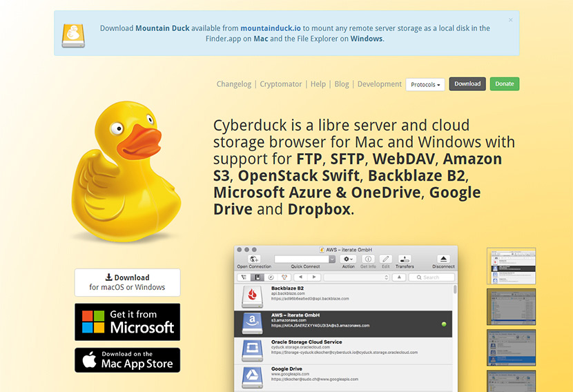Click the duck icon in the window title

(322, 250)
